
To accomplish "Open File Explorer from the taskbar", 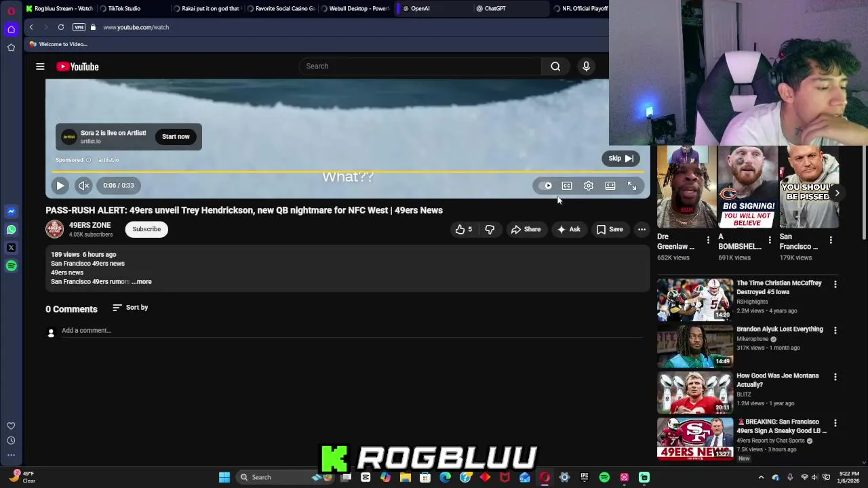I will click(x=406, y=477).
